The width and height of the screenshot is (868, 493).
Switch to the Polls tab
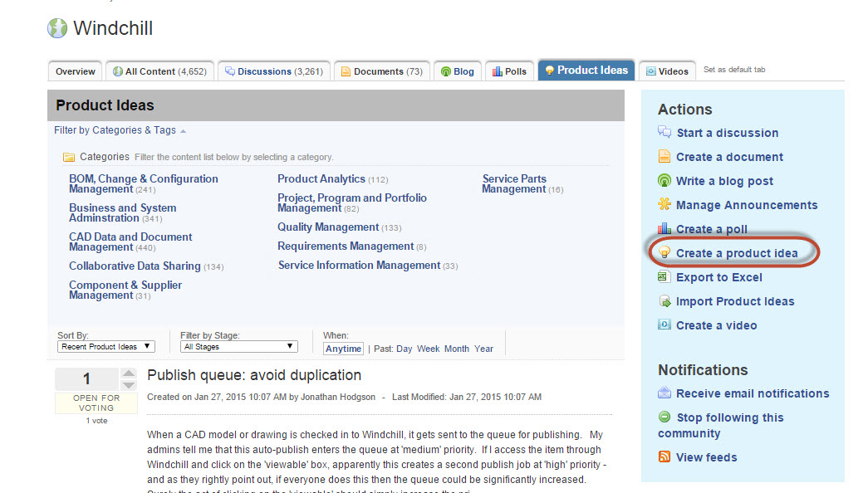click(509, 71)
